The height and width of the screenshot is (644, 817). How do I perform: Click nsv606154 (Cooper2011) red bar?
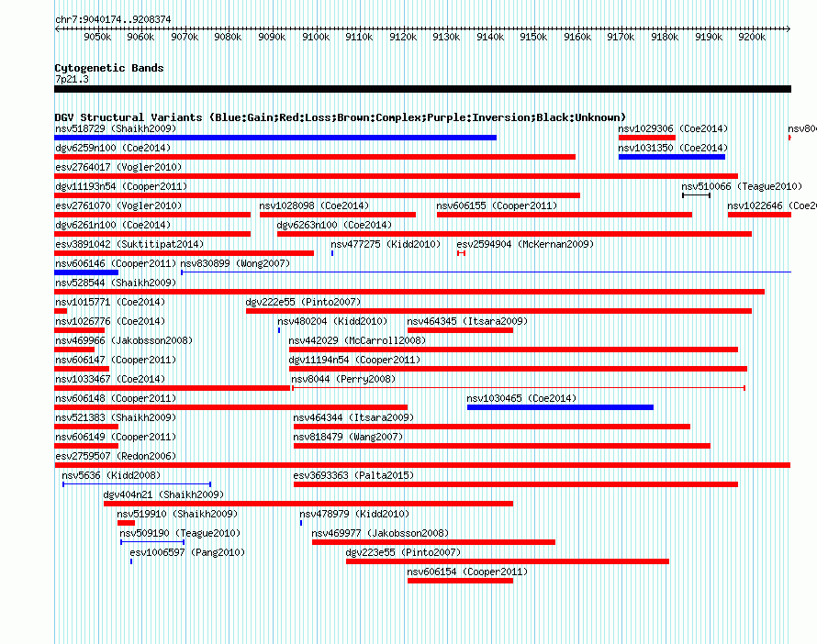[460, 581]
